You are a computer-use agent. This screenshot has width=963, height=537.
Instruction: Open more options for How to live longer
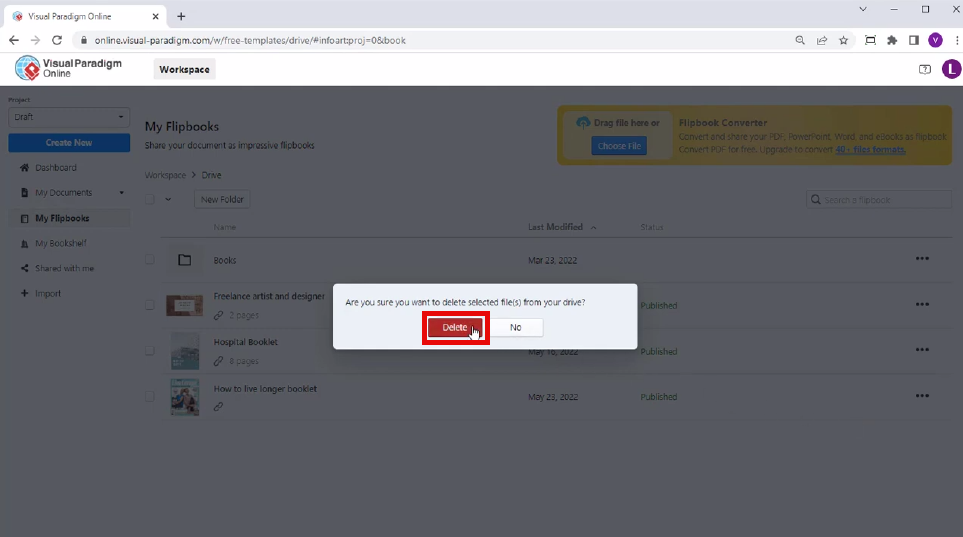click(922, 396)
